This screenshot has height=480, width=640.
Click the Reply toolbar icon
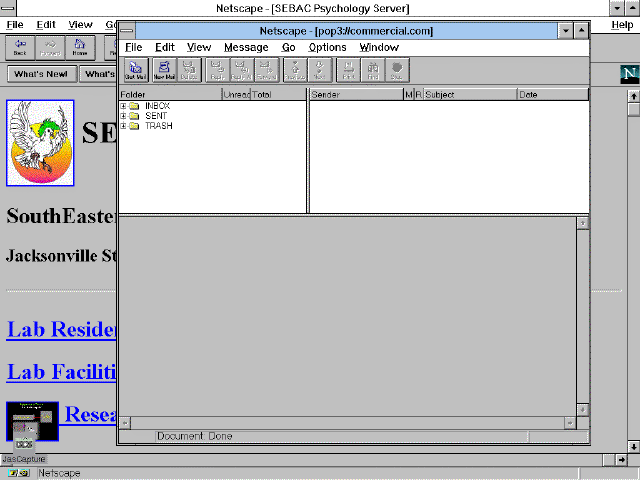point(218,70)
